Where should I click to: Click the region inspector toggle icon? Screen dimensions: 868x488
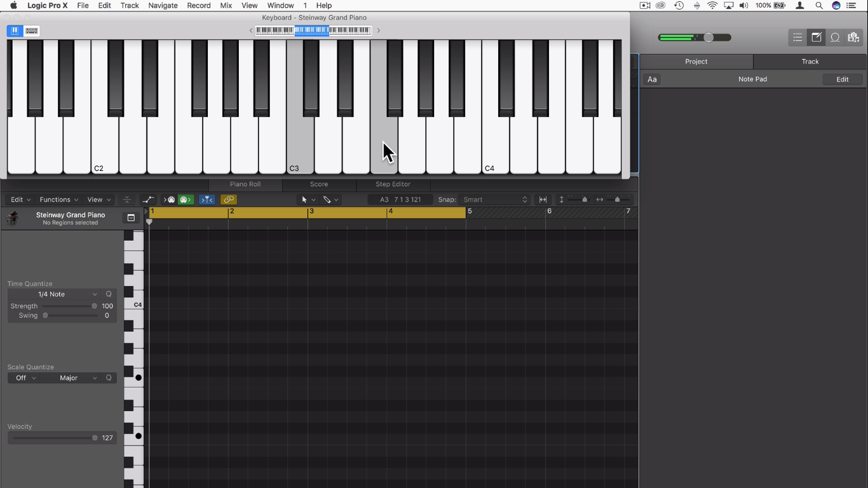pyautogui.click(x=131, y=218)
